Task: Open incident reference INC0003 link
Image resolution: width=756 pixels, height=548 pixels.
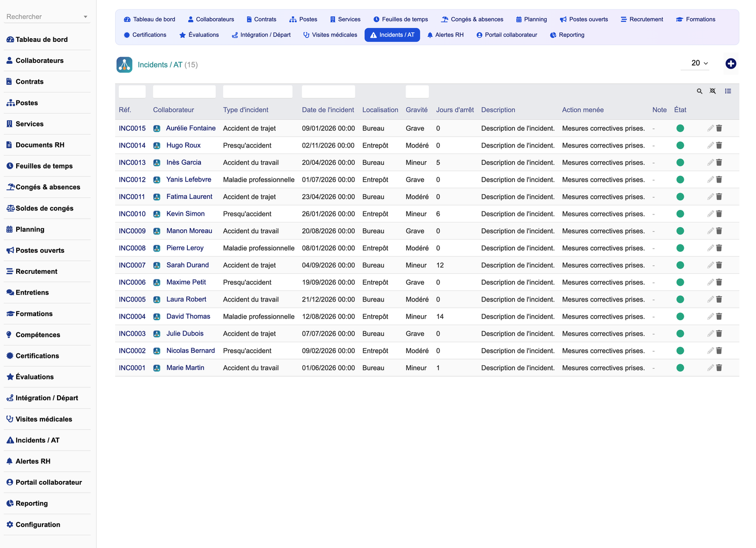Action: coord(132,334)
